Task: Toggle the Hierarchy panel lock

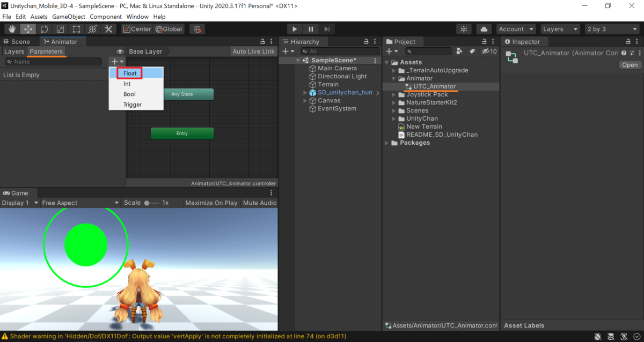Action: tap(366, 41)
